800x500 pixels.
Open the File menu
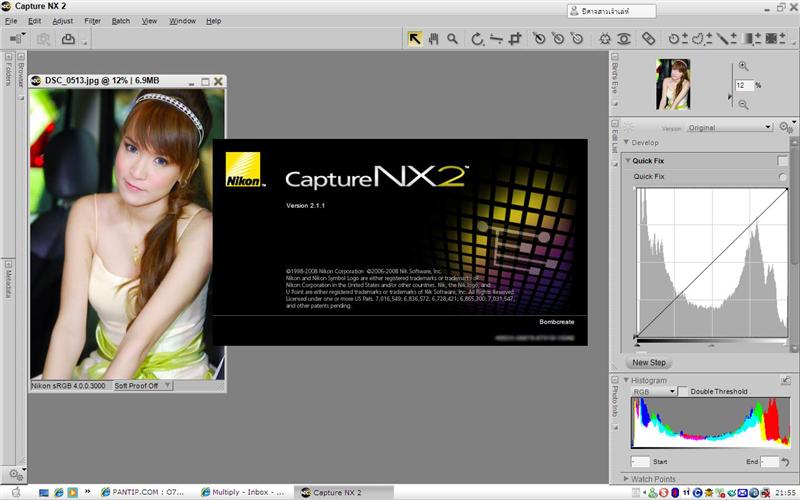[11, 21]
